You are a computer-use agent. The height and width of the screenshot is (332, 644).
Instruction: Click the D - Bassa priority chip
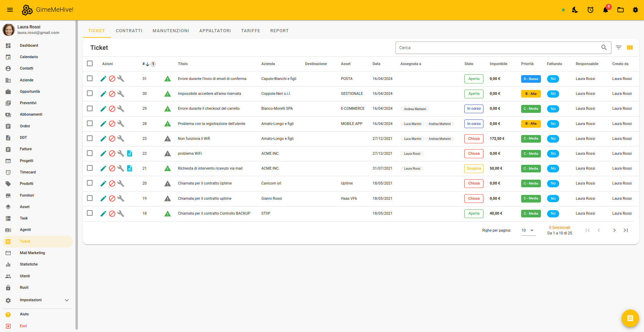(x=531, y=79)
